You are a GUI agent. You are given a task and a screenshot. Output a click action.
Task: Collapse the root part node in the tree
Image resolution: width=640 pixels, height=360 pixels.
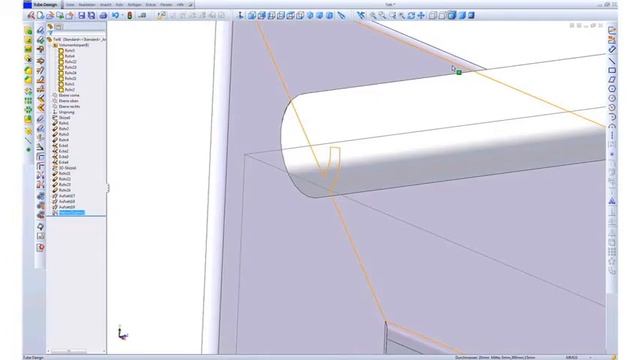48,40
